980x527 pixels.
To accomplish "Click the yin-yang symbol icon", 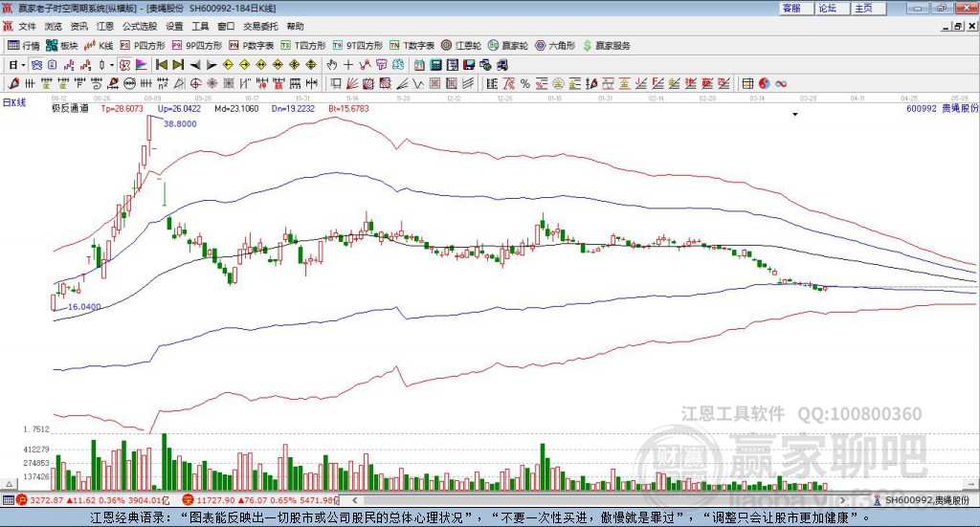I will (765, 83).
